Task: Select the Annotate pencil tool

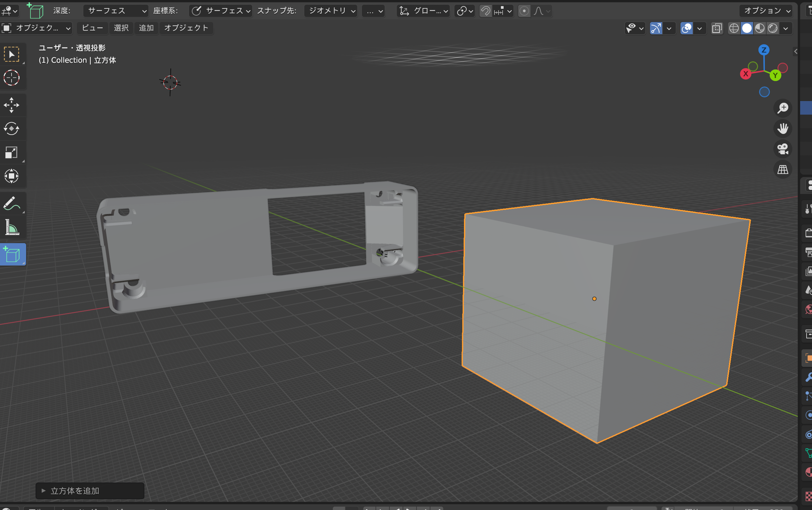Action: point(12,203)
